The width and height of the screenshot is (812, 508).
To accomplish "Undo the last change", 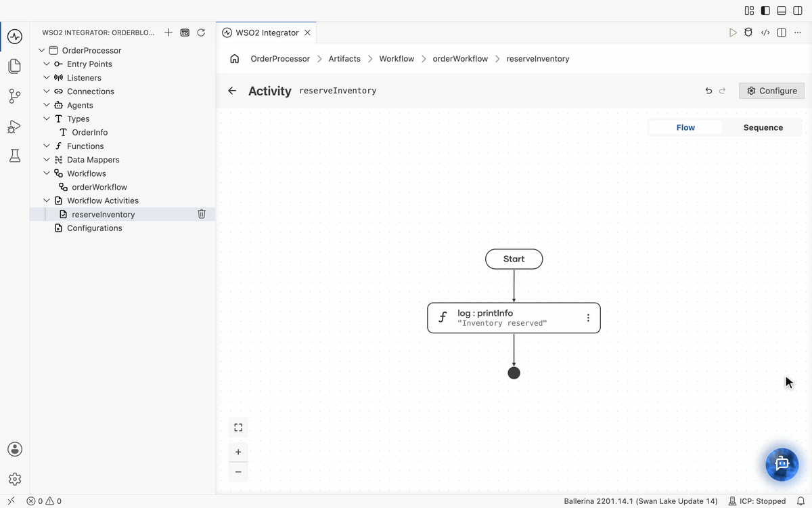I will point(708,91).
